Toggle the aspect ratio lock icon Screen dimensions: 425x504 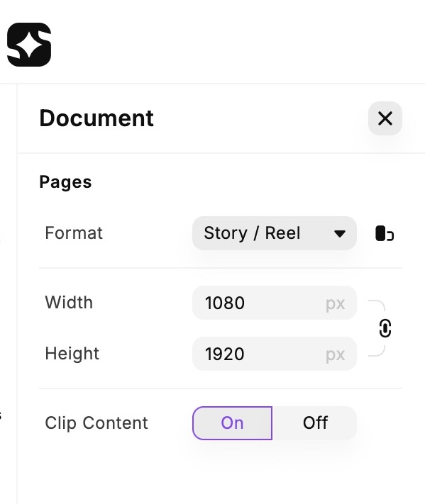[x=385, y=328]
